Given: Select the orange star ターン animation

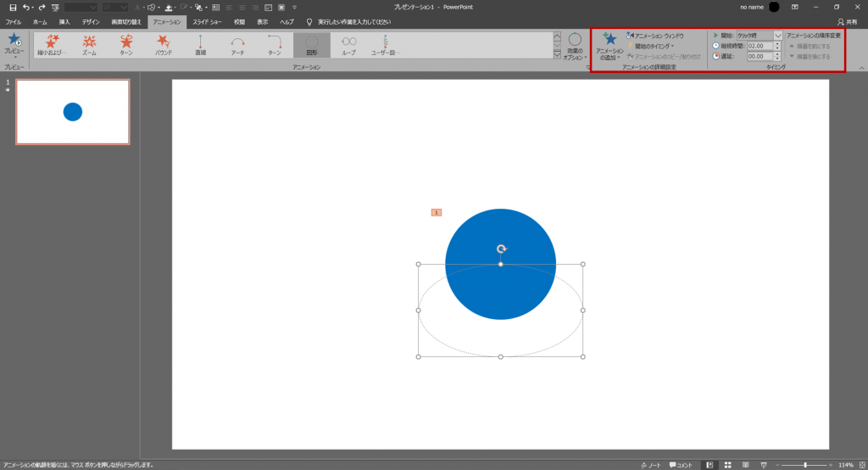Looking at the screenshot, I should [x=126, y=45].
